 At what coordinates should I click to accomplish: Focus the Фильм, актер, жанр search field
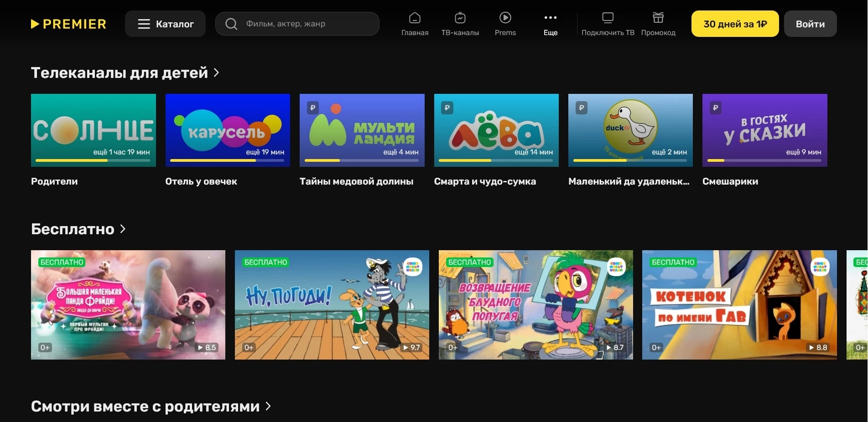[306, 24]
